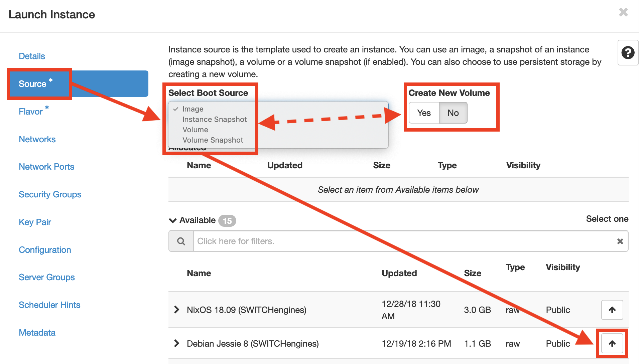The image size is (639, 364).
Task: Set Create New Volume to Yes
Action: pos(423,113)
